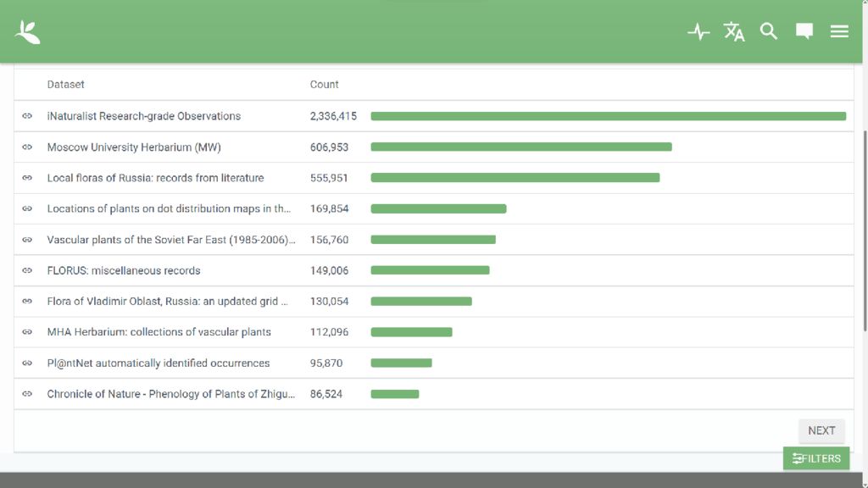Click the Moscow University Herbarium count bar
This screenshot has width=868, height=488.
(x=521, y=147)
